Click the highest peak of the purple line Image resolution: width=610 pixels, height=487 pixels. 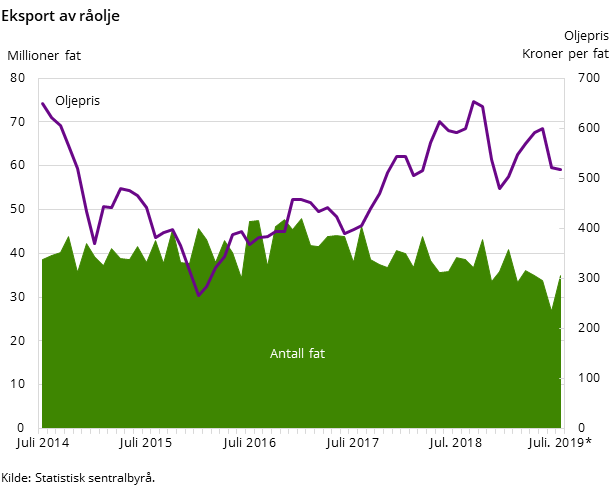(x=474, y=102)
